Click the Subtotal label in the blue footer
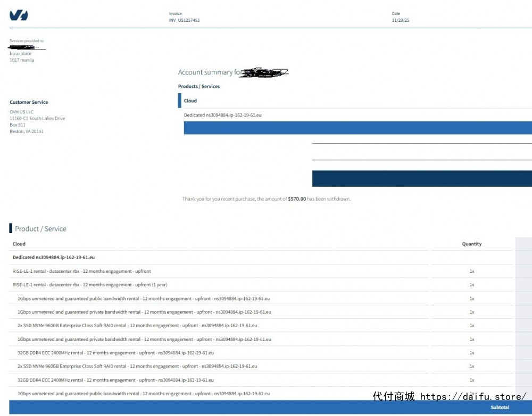 [500, 407]
